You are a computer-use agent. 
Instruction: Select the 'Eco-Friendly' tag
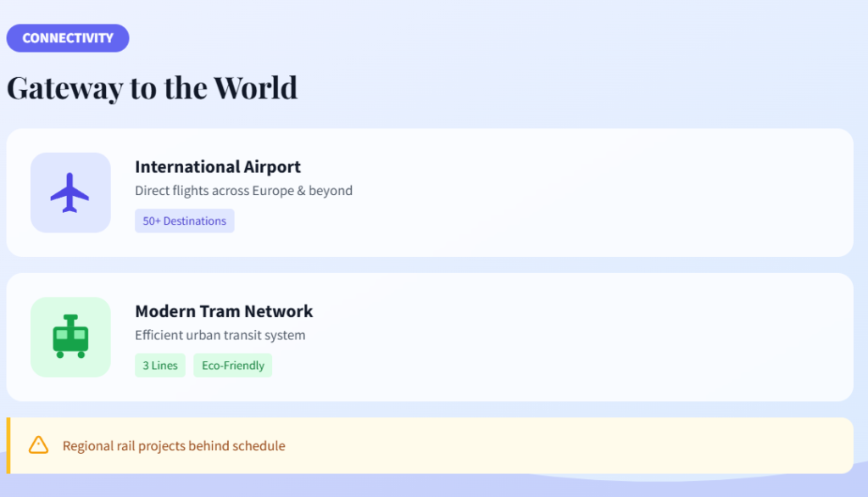coord(232,366)
